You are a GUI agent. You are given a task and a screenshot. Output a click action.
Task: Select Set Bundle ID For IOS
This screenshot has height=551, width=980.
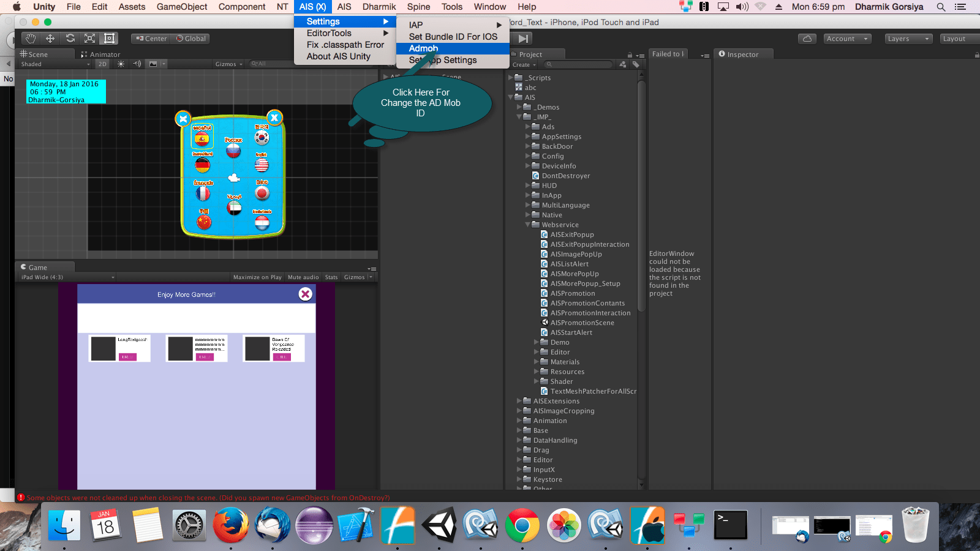[453, 37]
